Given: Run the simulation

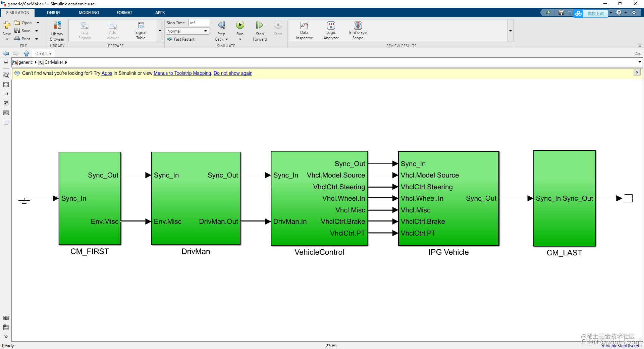Looking at the screenshot, I should (240, 25).
